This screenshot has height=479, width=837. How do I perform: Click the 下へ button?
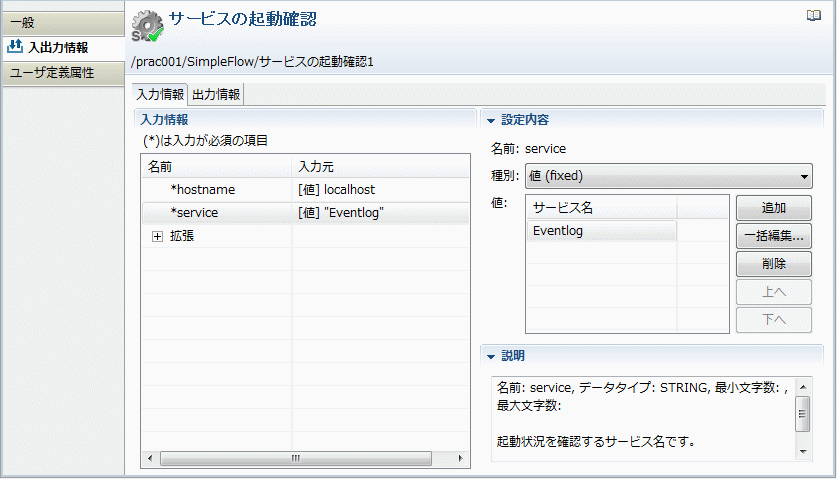click(x=773, y=319)
